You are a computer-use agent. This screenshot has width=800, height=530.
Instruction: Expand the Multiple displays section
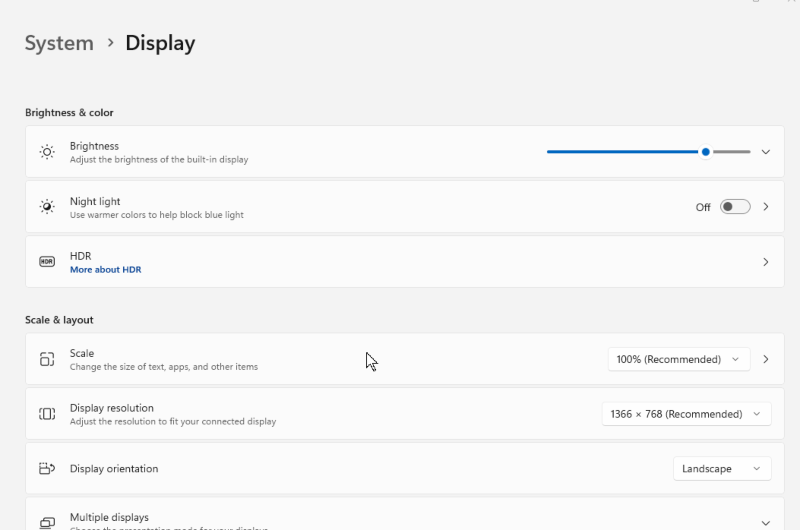click(x=765, y=523)
